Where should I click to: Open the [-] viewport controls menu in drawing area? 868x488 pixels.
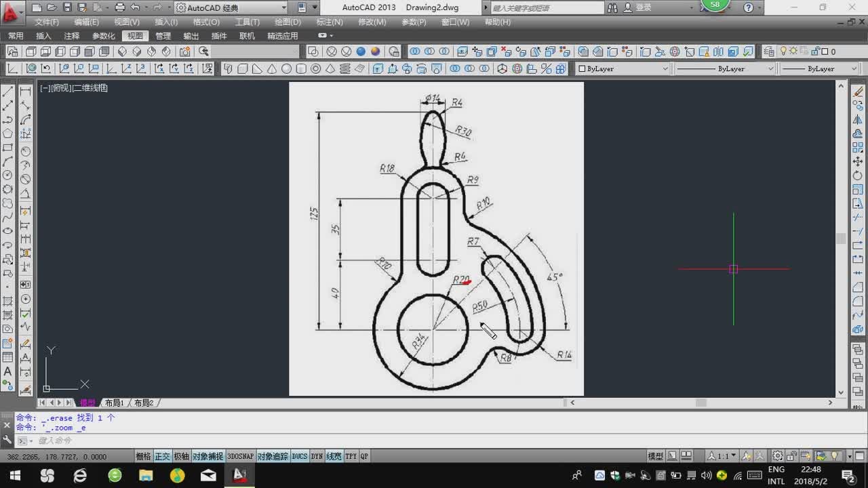(45, 88)
